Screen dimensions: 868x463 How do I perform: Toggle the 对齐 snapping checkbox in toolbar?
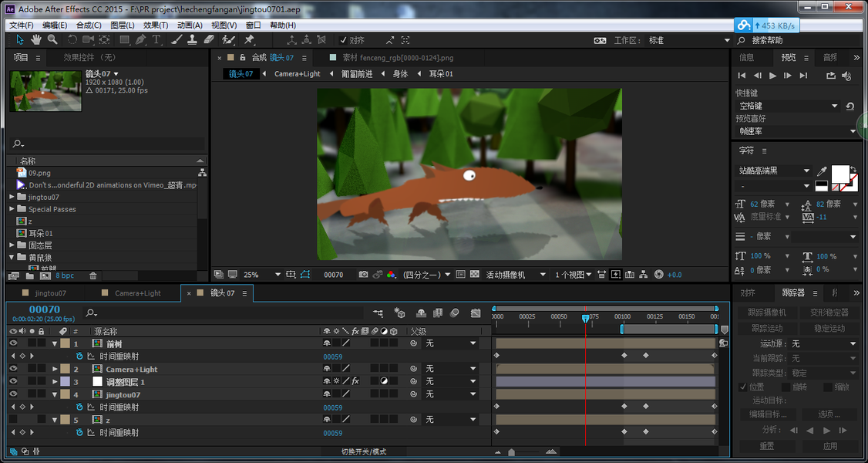[x=343, y=40]
